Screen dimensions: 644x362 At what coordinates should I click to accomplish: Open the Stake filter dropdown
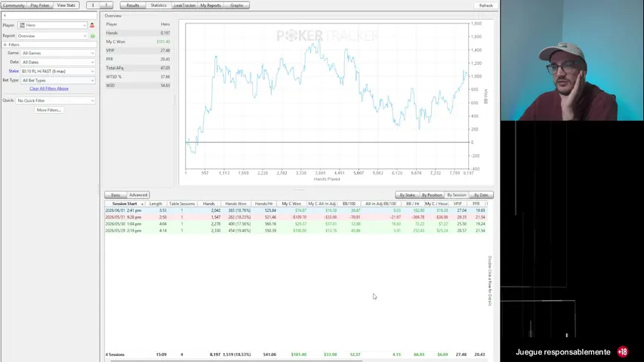pos(58,72)
